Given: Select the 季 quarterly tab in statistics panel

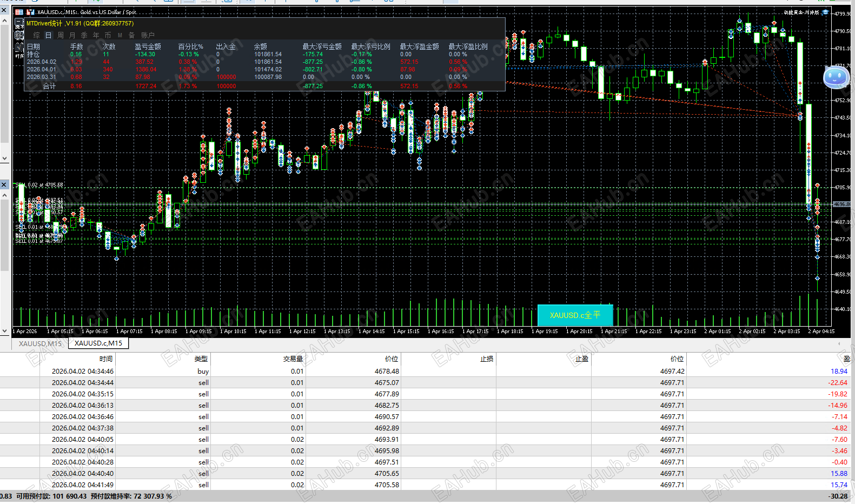Looking at the screenshot, I should tap(84, 35).
